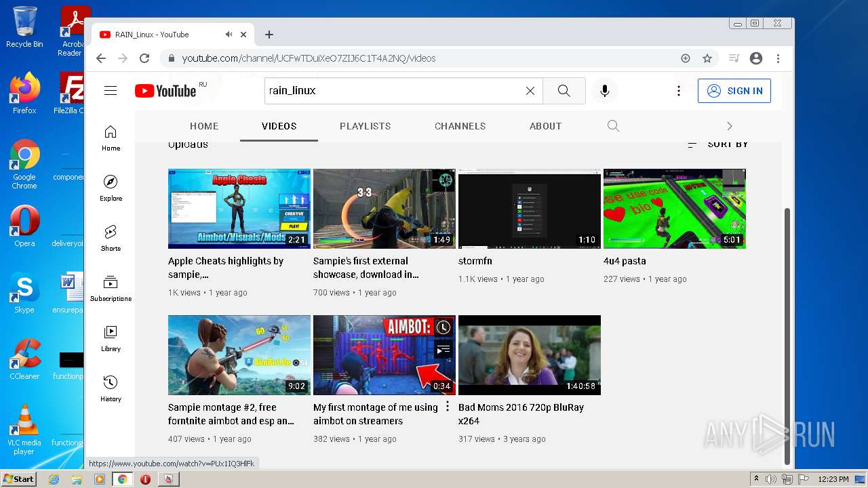Open the 4u4 pasta video thumbnail
The height and width of the screenshot is (488, 868).
(x=675, y=209)
